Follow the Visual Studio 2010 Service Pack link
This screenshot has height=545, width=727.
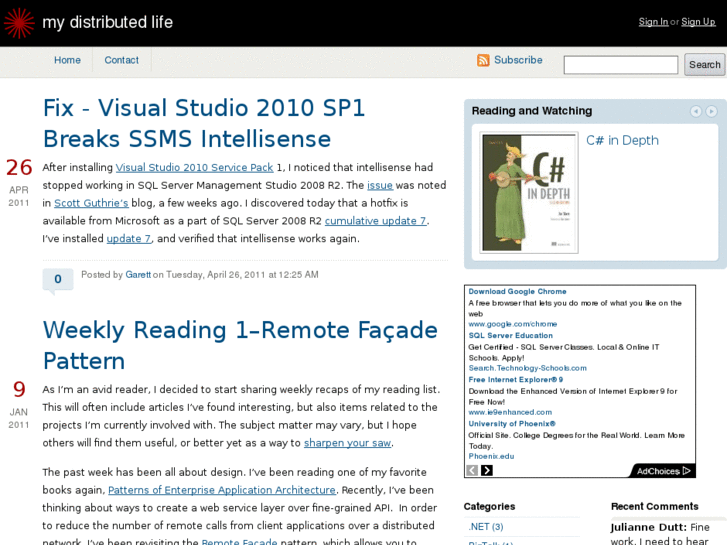click(194, 167)
